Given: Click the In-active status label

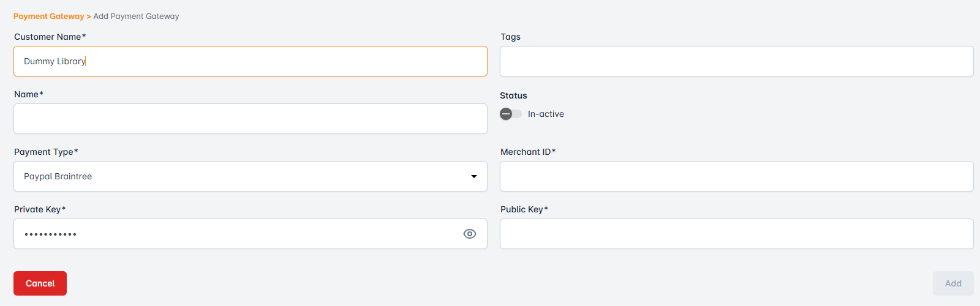Looking at the screenshot, I should point(546,114).
